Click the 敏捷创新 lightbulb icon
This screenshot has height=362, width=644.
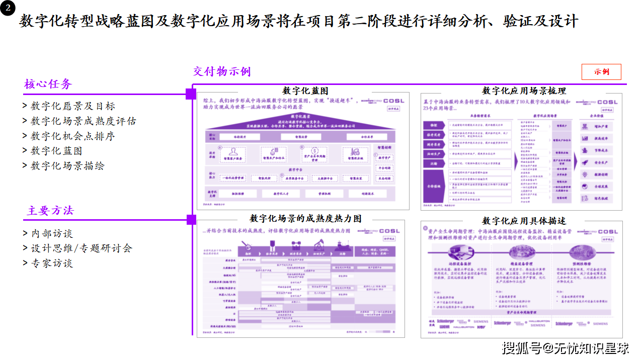coord(585,174)
